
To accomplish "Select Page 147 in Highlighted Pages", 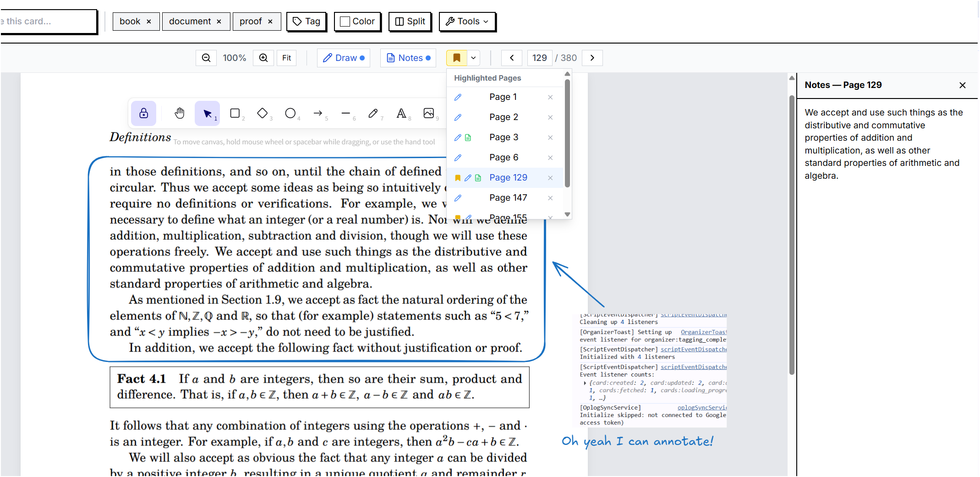I will (x=508, y=197).
